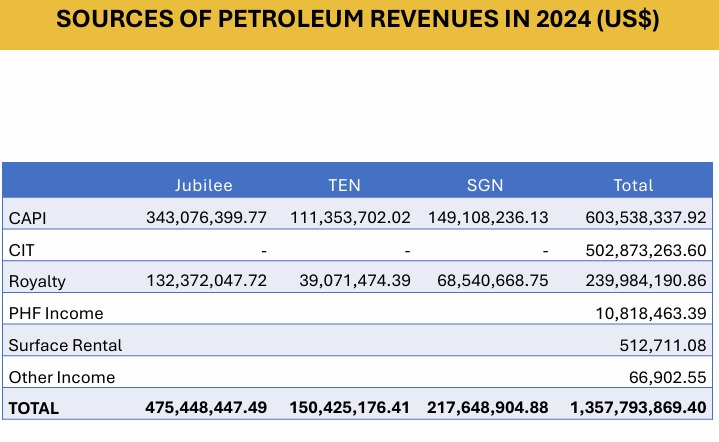Select the bold TOTAL row label

[33, 408]
